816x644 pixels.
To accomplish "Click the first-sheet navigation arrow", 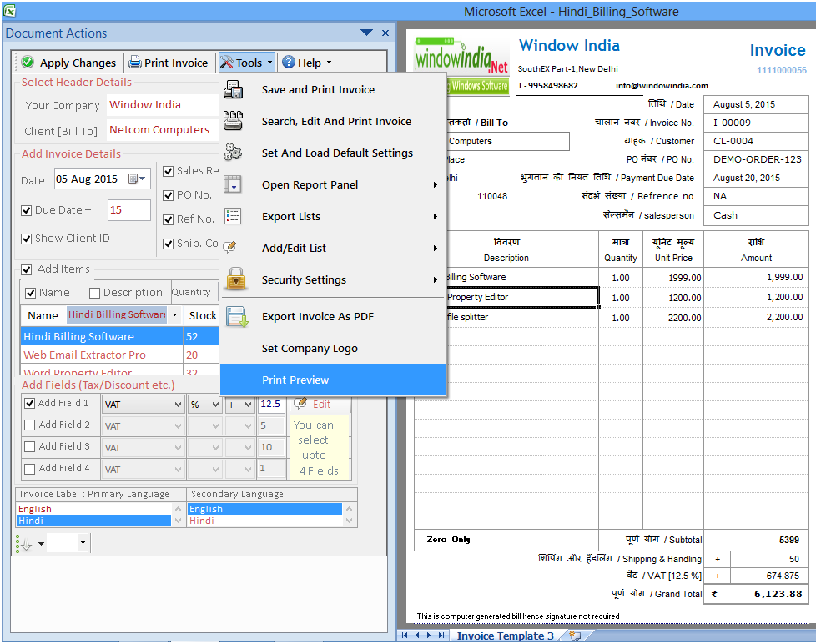I will click(405, 635).
